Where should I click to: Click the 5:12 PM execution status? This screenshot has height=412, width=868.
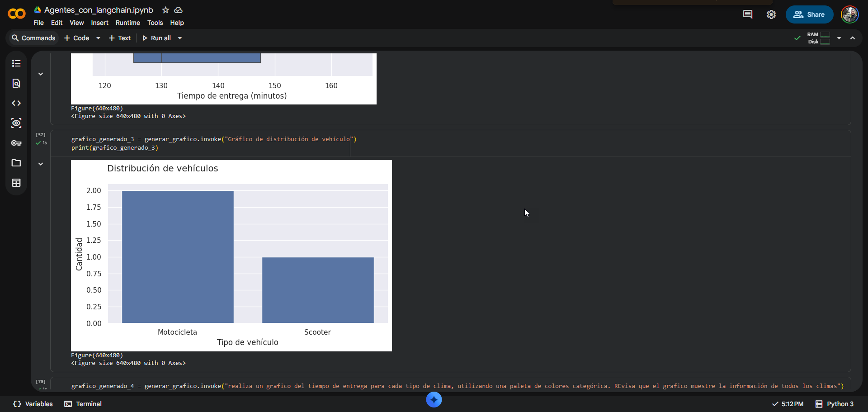click(788, 404)
